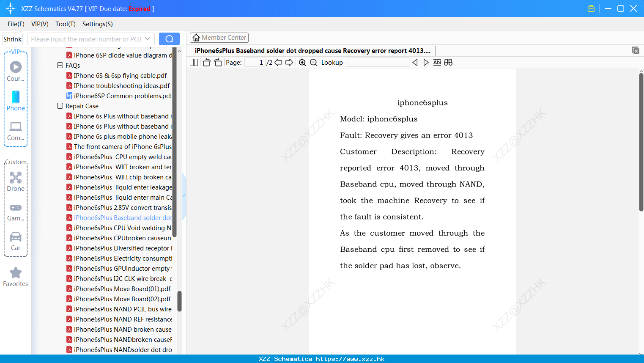Zoom out of the PDF page
This screenshot has width=644, height=363.
313,63
